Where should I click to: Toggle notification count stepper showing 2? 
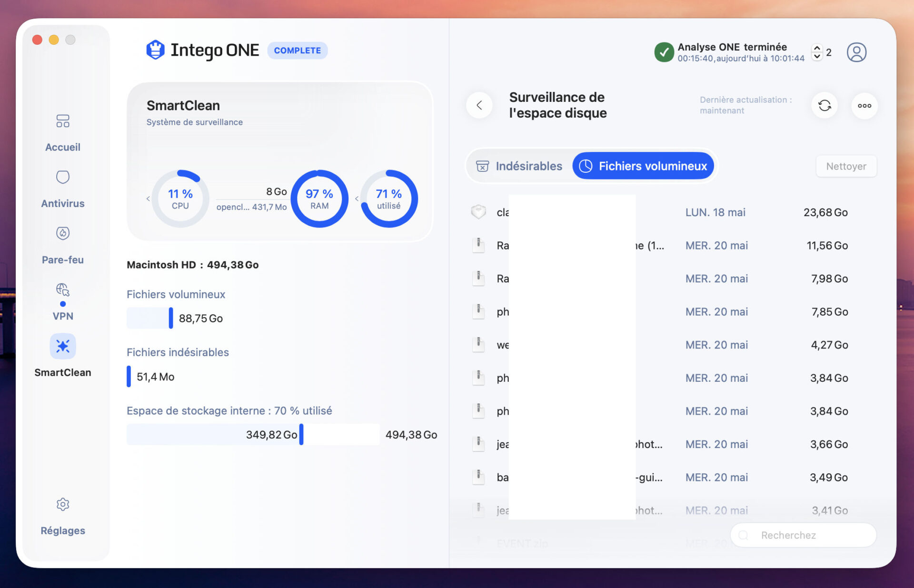pos(817,52)
